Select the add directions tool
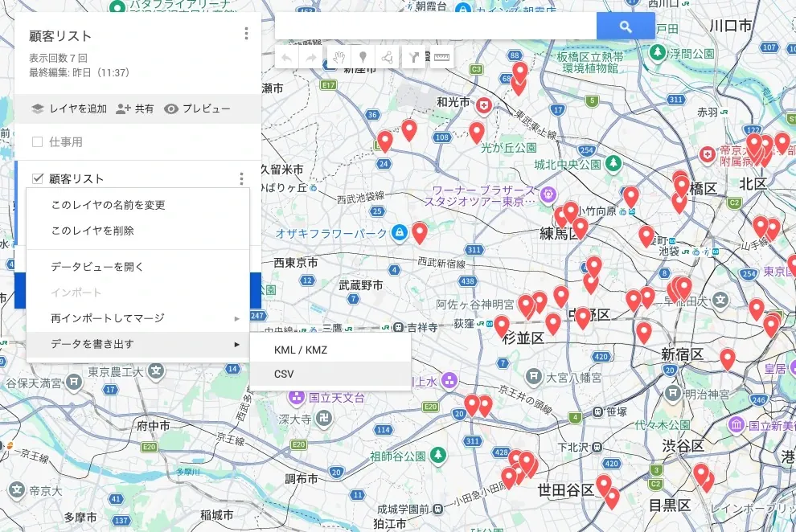 414,58
